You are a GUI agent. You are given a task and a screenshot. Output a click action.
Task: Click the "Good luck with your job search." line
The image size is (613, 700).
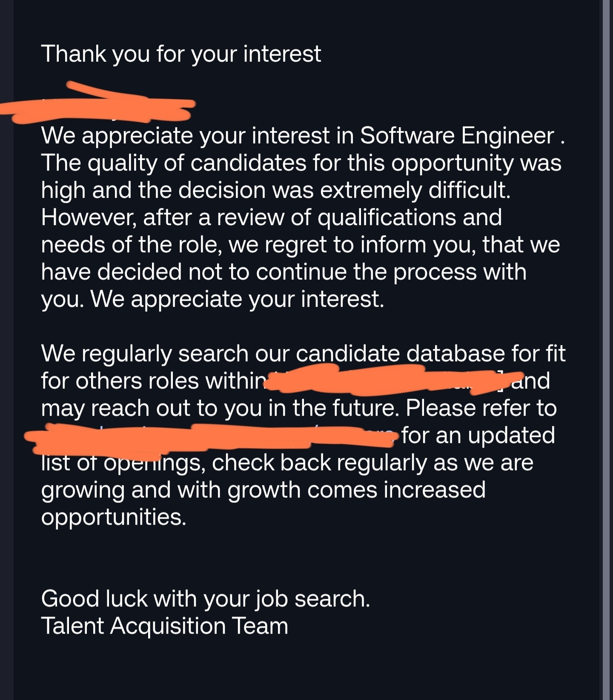click(x=206, y=598)
